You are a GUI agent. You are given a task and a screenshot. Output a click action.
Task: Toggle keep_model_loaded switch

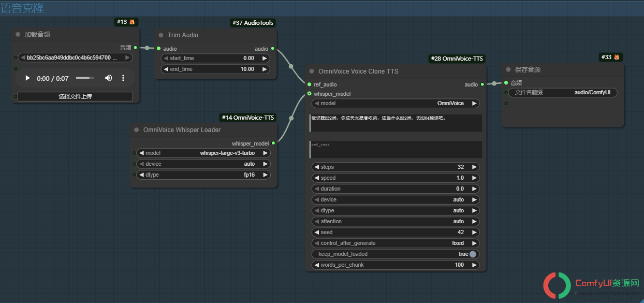(x=473, y=254)
